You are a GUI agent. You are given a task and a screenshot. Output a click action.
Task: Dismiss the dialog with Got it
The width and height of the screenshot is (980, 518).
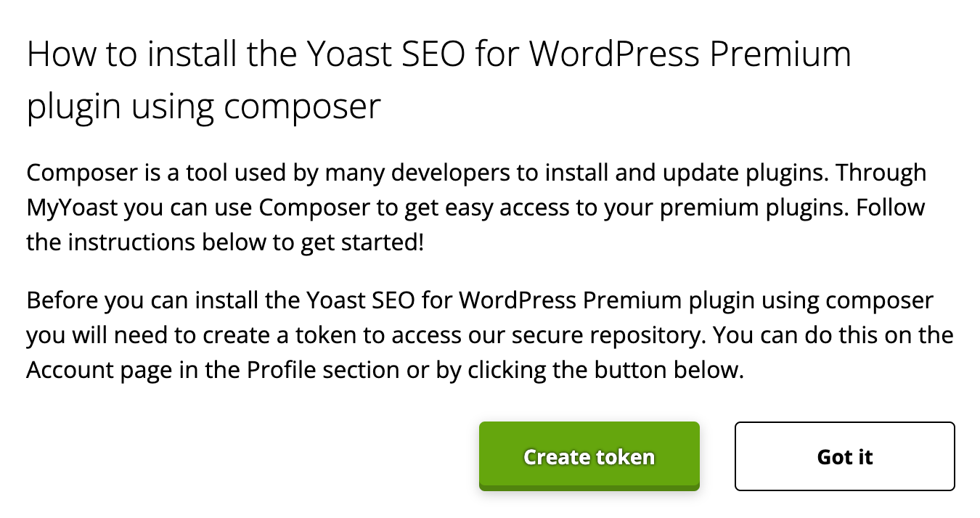[844, 456]
